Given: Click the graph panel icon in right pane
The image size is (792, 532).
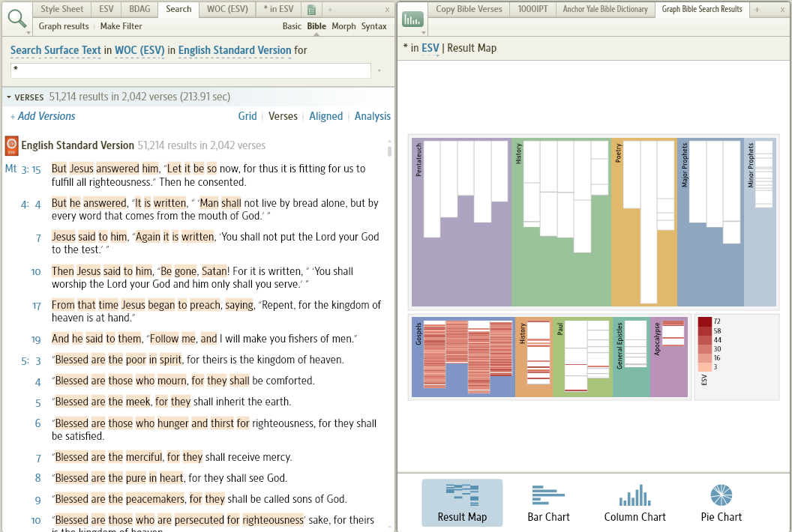Looking at the screenshot, I should (x=412, y=19).
